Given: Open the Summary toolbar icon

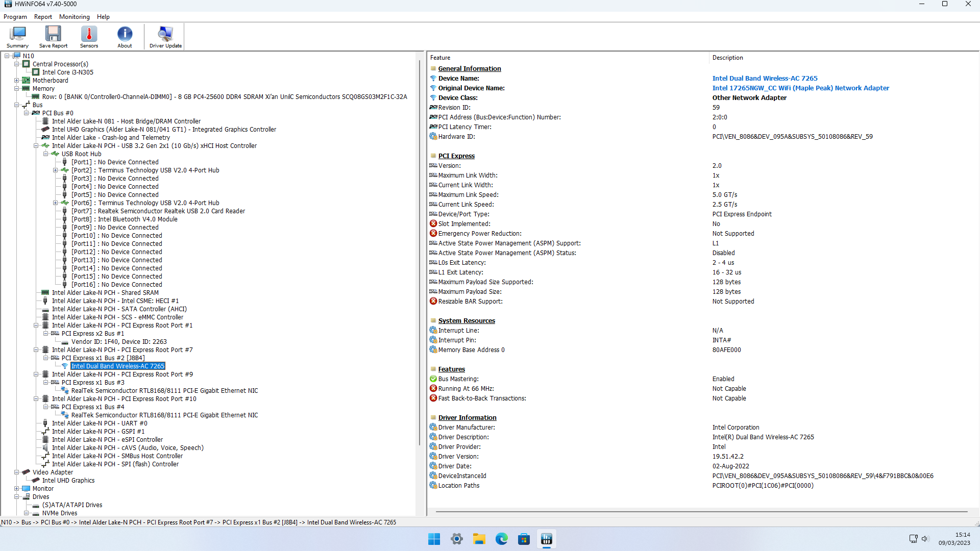Looking at the screenshot, I should (17, 37).
